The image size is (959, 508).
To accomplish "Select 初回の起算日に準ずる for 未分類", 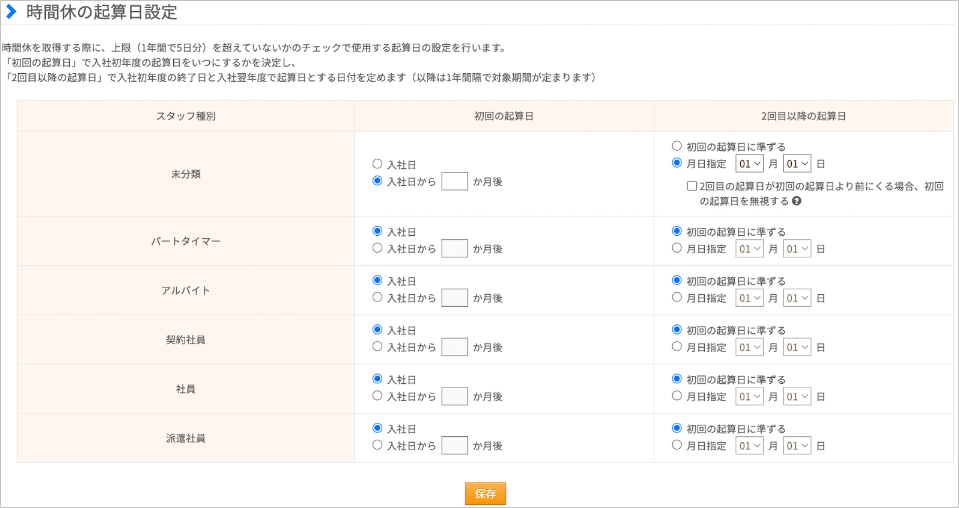I will pos(676,146).
